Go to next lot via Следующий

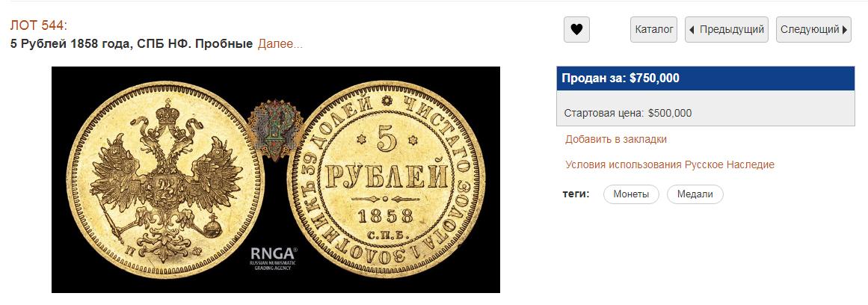[x=813, y=29]
